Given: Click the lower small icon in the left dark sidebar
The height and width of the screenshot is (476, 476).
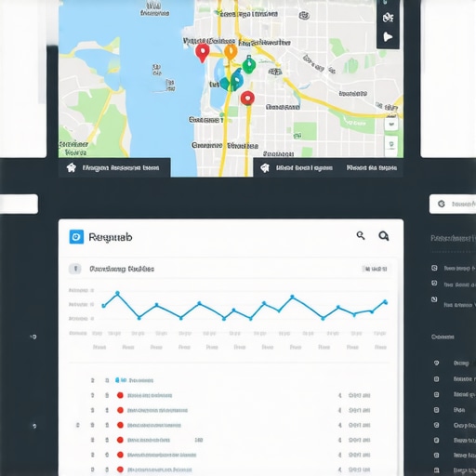Looking at the screenshot, I should point(34,426).
